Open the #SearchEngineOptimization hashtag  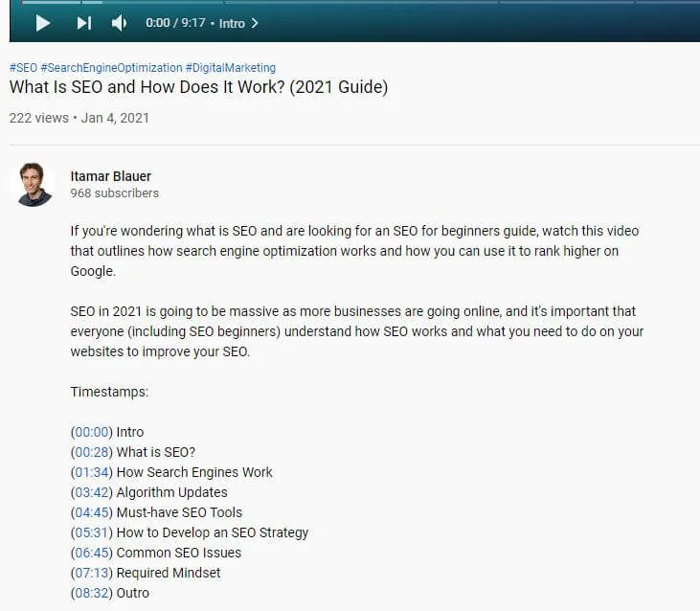(111, 68)
